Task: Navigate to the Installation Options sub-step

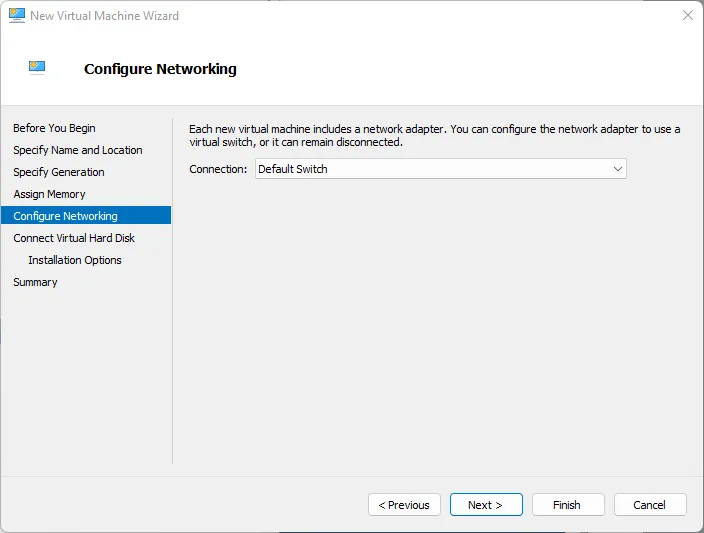Action: 74,260
